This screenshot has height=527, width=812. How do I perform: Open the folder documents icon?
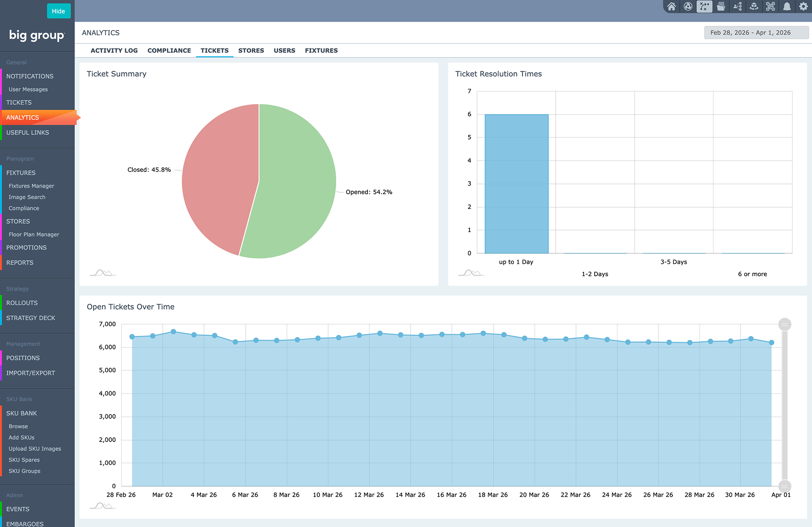point(721,6)
